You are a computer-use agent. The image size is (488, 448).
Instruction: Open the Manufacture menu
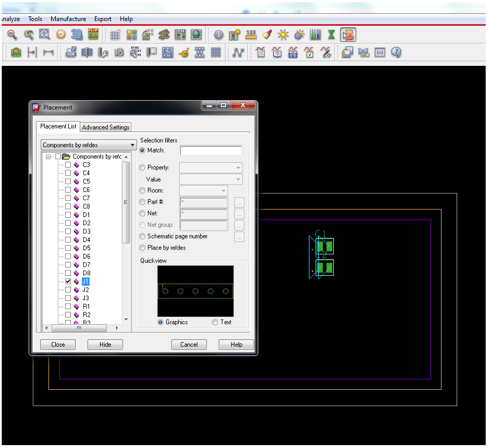tap(68, 19)
